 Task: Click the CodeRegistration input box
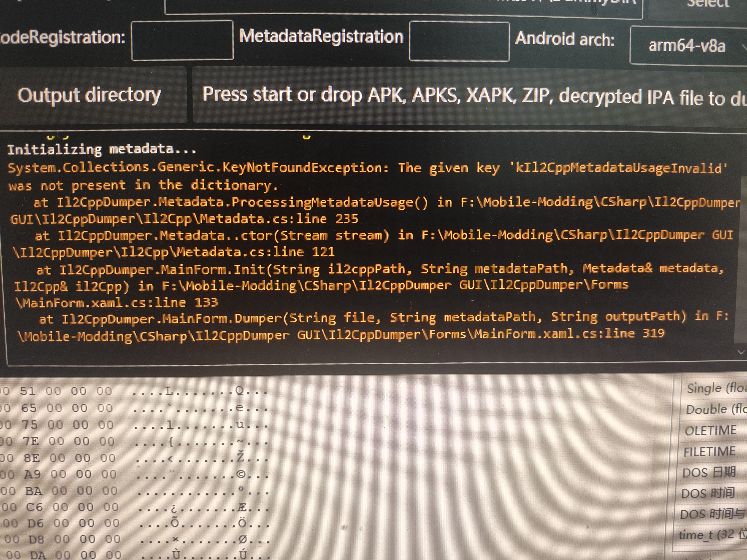click(182, 40)
